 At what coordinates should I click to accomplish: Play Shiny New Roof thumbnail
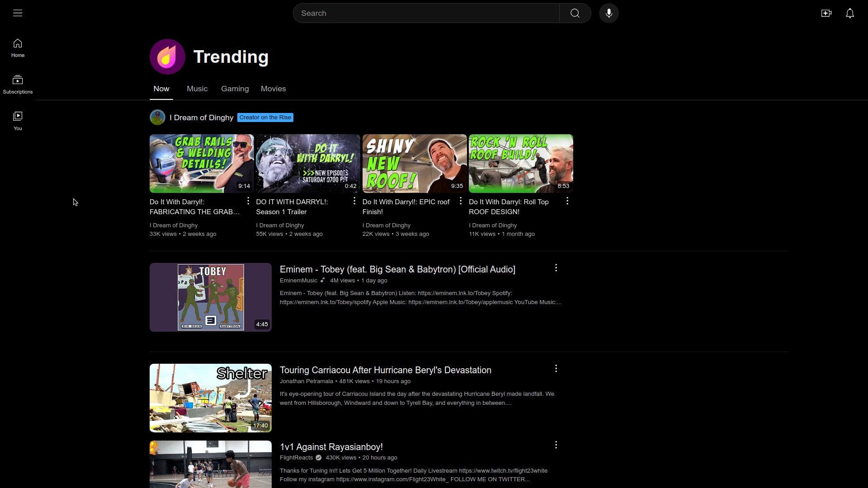[x=415, y=164]
